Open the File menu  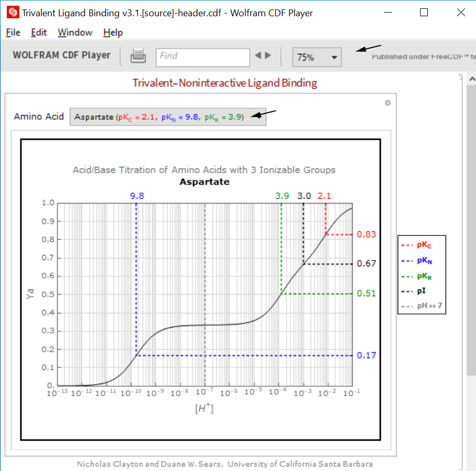(13, 32)
